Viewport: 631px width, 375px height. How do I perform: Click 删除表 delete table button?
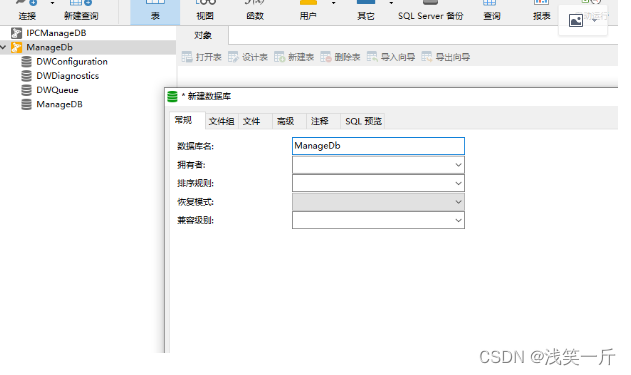click(340, 57)
